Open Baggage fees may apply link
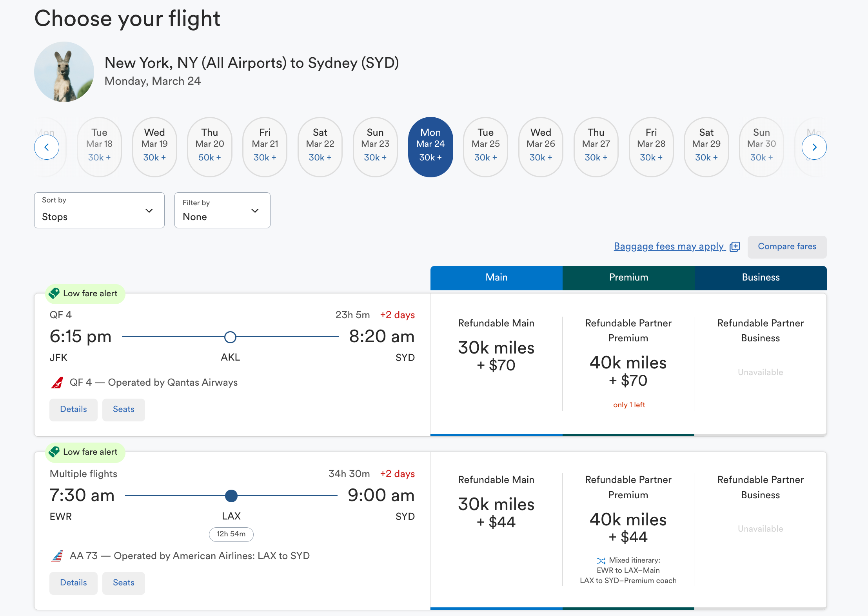 [x=670, y=246]
